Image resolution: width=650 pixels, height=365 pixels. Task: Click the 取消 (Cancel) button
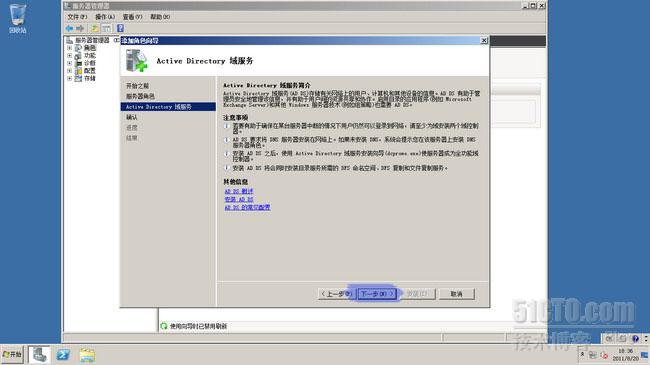click(456, 294)
